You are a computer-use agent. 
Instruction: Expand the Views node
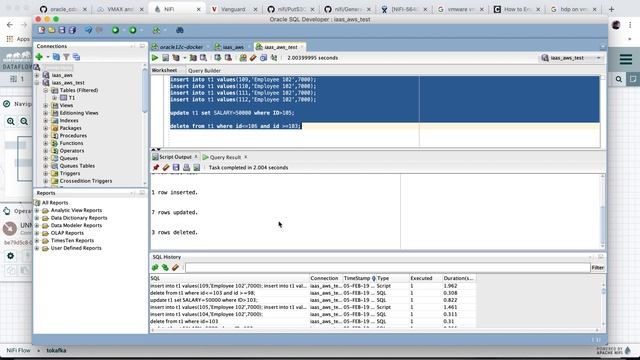(46, 105)
